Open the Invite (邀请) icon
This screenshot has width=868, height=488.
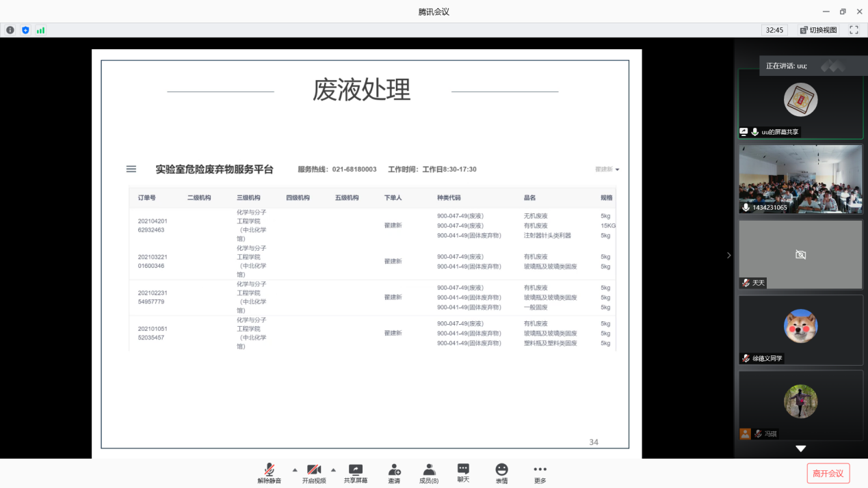click(x=394, y=473)
